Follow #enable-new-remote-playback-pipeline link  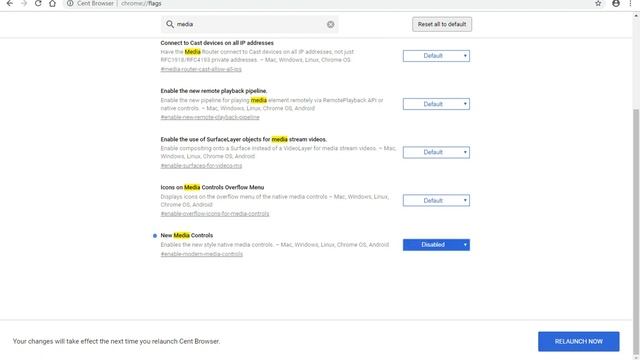[x=210, y=117]
